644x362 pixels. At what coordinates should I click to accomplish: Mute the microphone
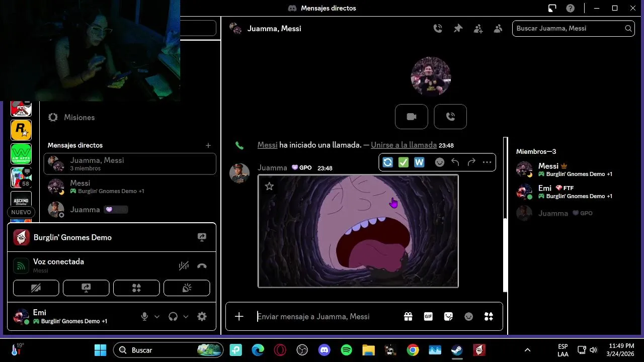click(144, 316)
